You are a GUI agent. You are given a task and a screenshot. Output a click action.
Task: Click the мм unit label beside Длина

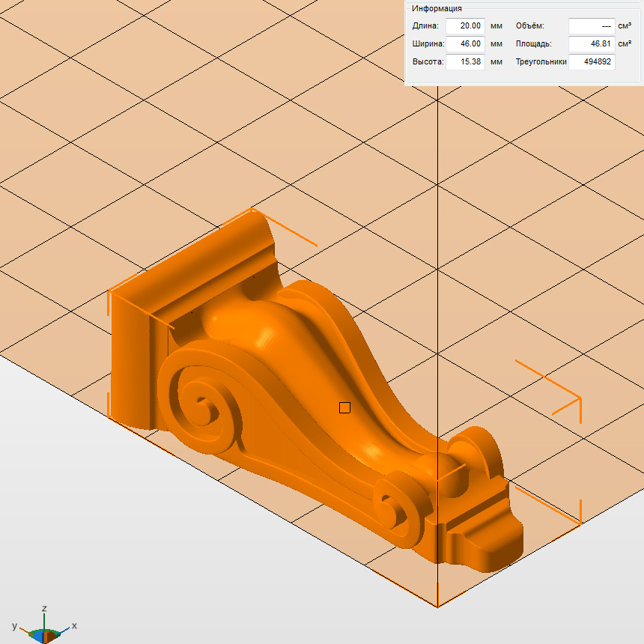[496, 25]
